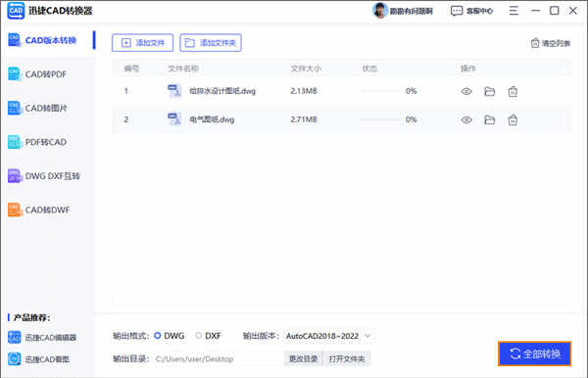Select the PDF转CAD sidebar icon
Viewport: 588px width, 378px height.
point(15,142)
